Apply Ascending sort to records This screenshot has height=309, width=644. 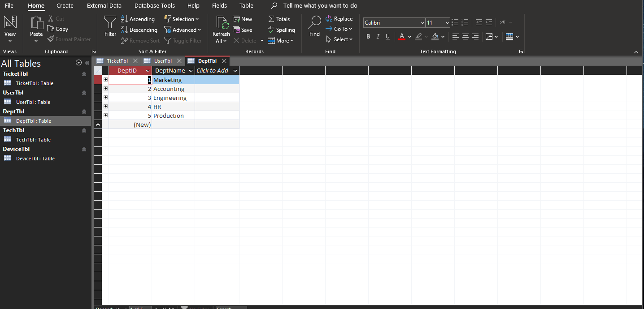click(x=138, y=19)
